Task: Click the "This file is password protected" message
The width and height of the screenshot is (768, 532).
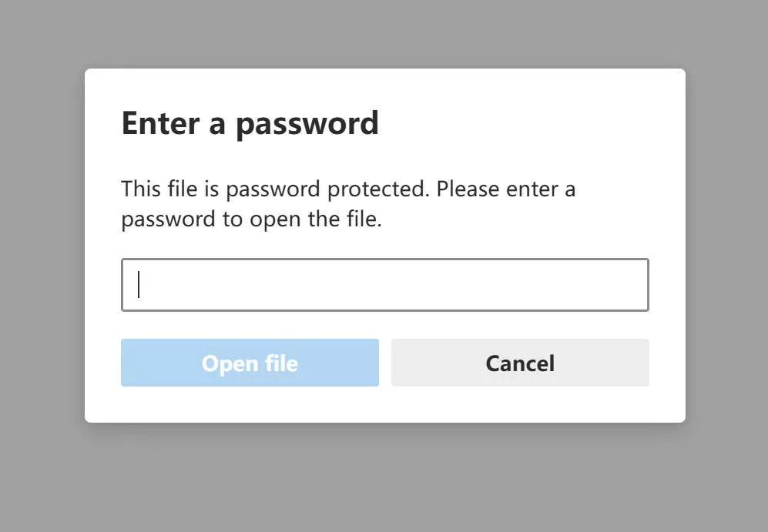Action: 348,189
